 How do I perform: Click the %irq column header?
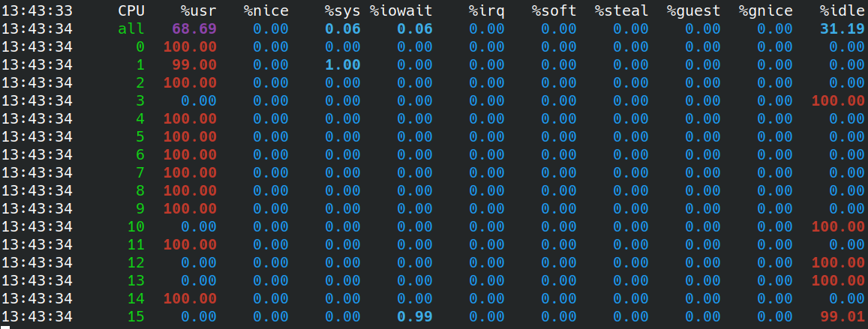pyautogui.click(x=487, y=11)
